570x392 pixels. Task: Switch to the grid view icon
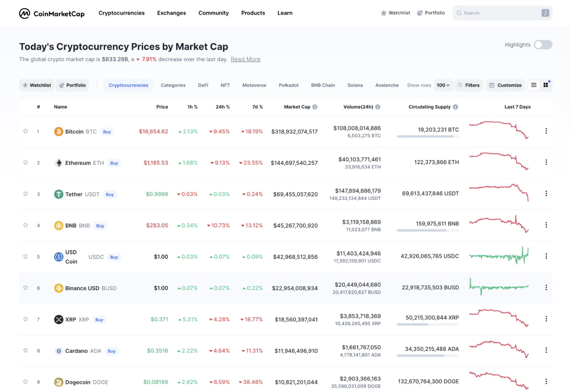pos(546,85)
